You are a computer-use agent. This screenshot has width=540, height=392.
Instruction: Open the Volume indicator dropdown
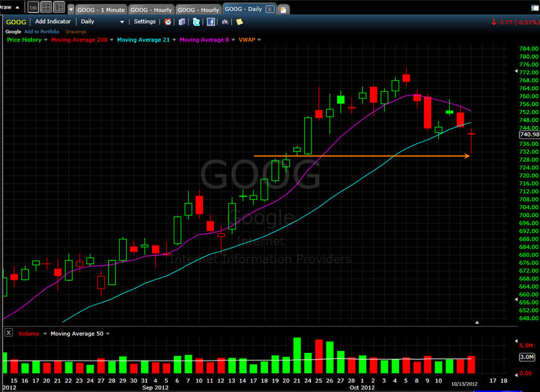click(x=45, y=334)
